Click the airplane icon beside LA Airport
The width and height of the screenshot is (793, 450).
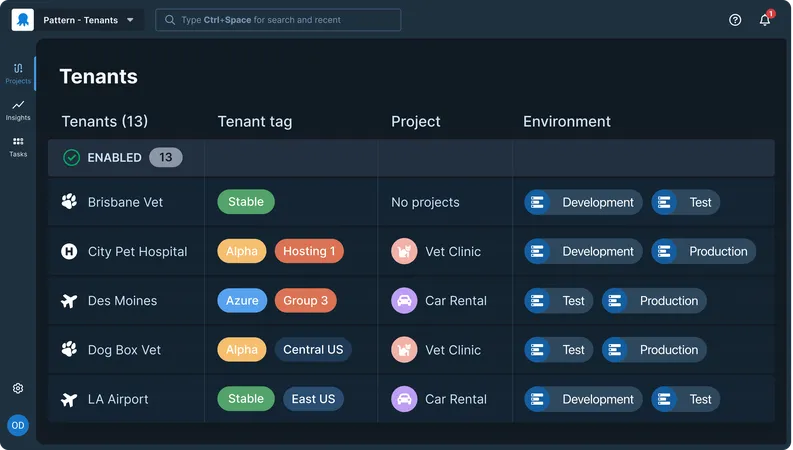click(69, 399)
